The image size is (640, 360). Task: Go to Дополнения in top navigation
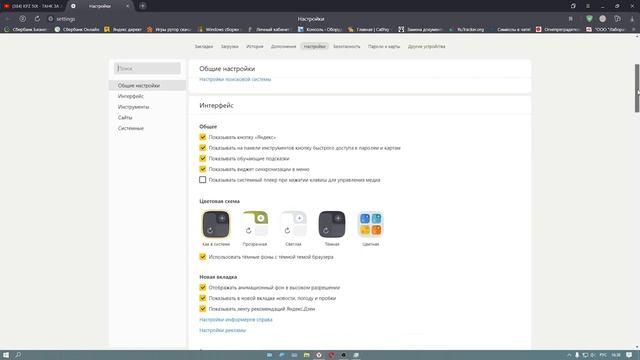(x=283, y=47)
